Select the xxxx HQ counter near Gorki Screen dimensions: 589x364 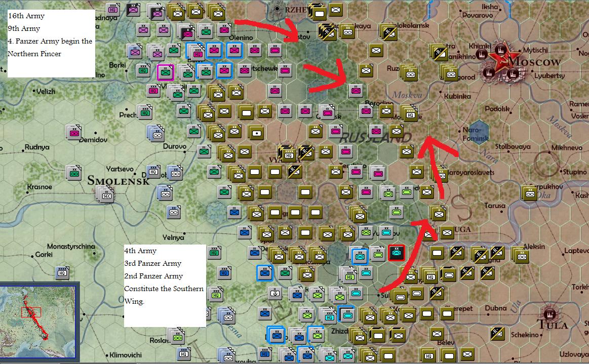[x=62, y=273]
